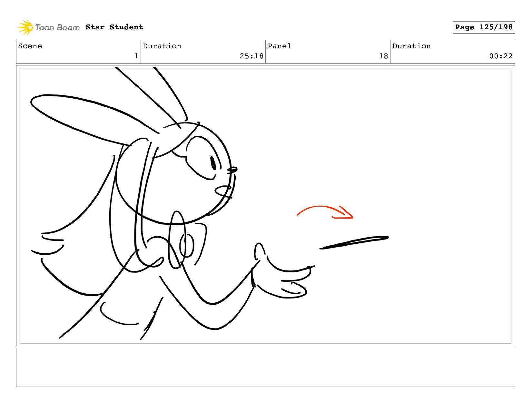Click the panel duration value '00:22'
The width and height of the screenshot is (532, 411).
(x=501, y=56)
